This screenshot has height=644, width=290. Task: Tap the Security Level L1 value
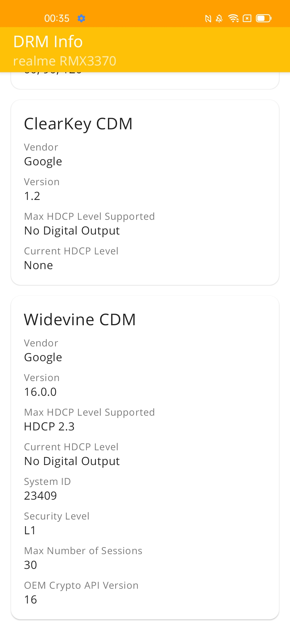tap(30, 530)
